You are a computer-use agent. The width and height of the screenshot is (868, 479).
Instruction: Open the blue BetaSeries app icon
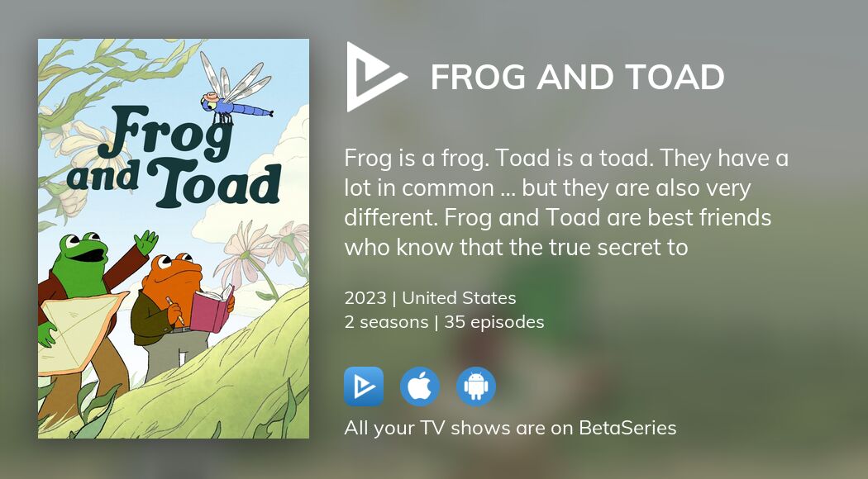click(x=364, y=387)
